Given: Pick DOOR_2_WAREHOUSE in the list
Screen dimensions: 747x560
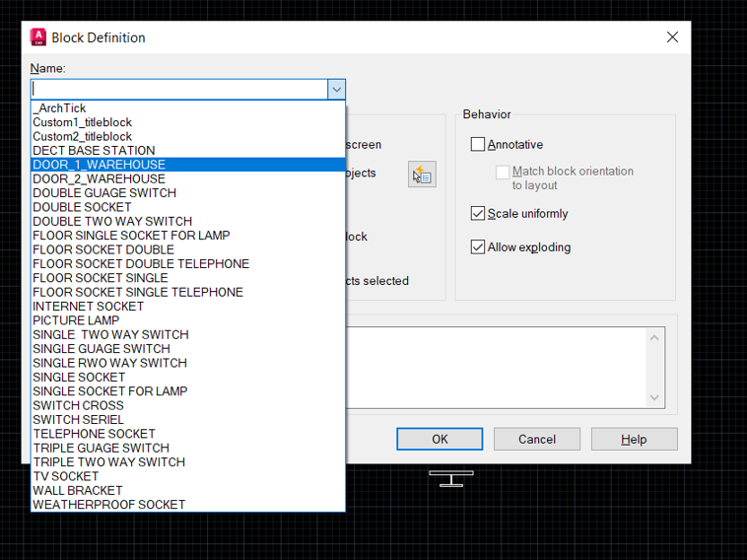Looking at the screenshot, I should pyautogui.click(x=188, y=178).
